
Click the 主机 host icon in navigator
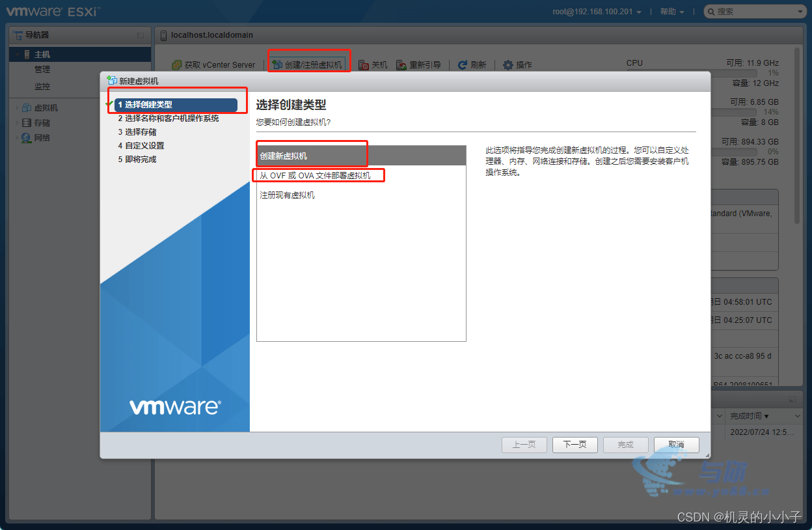point(27,55)
